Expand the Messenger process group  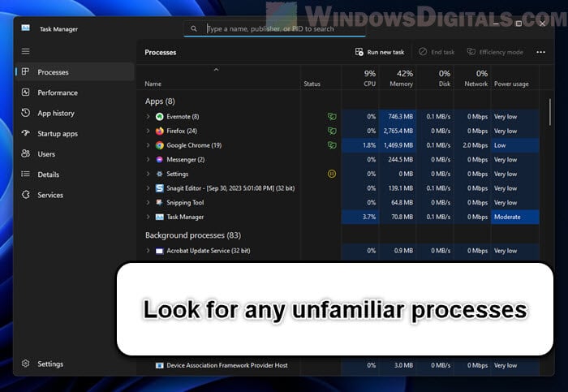coord(148,159)
